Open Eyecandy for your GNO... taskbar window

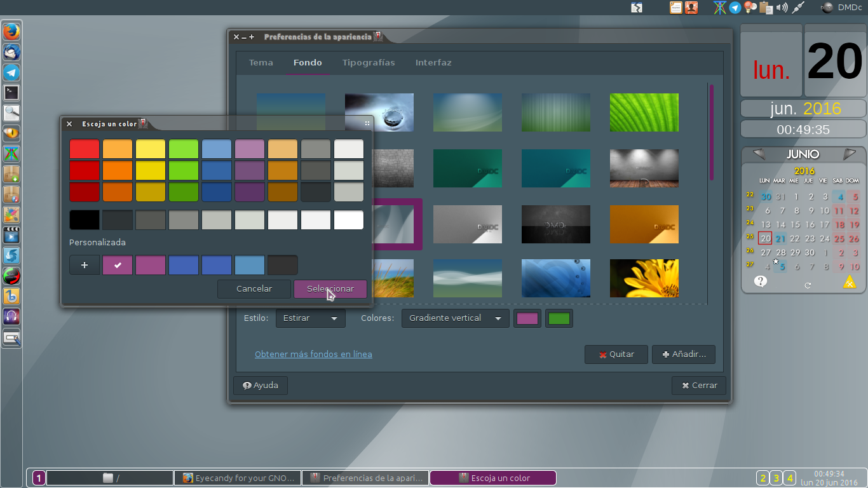click(x=238, y=478)
